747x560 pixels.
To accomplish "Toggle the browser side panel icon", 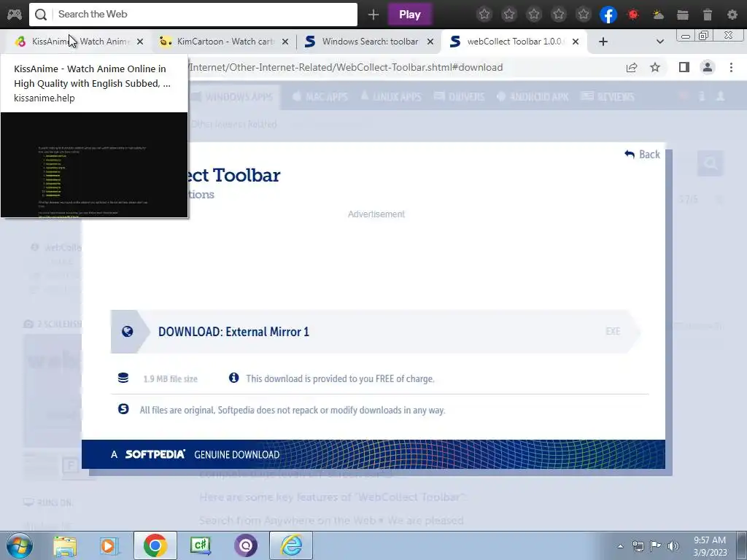I will [x=684, y=68].
